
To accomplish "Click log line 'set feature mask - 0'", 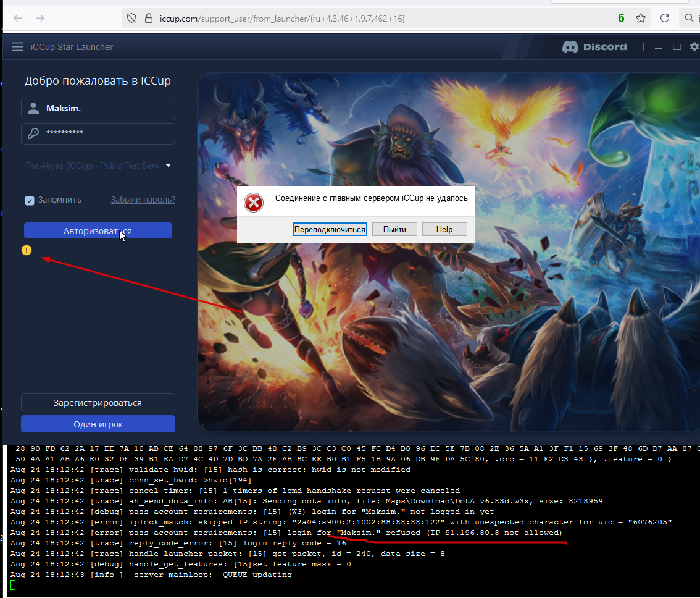I will point(181,565).
